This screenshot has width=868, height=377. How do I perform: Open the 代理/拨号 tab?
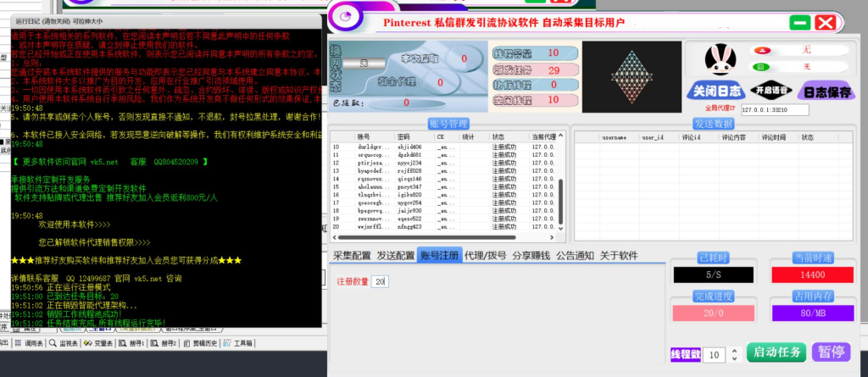pyautogui.click(x=486, y=256)
